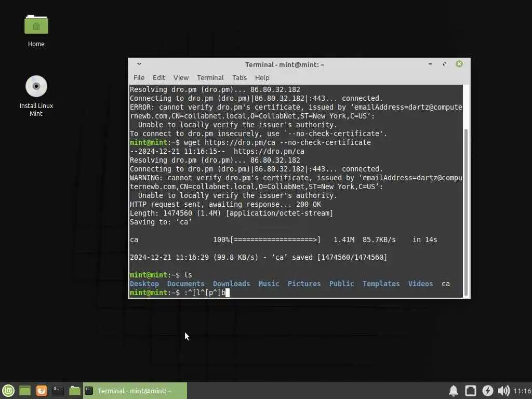Open the clock showing 11:16

pyautogui.click(x=522, y=391)
